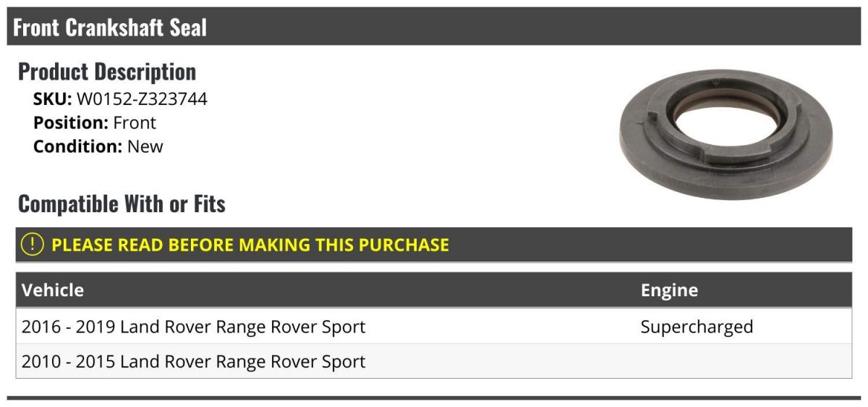
Task: Click the yellow exclamation warning icon
Action: pos(33,245)
